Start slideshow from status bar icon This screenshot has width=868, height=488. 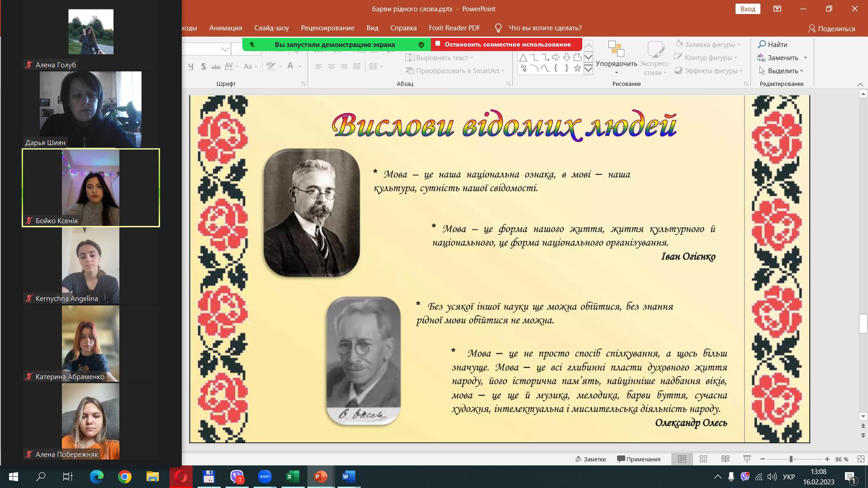click(747, 459)
